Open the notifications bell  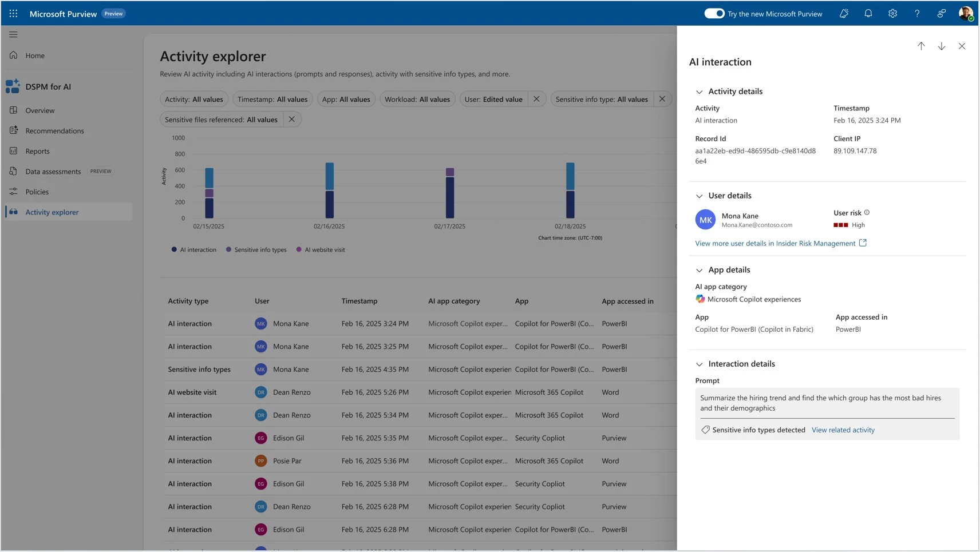868,13
